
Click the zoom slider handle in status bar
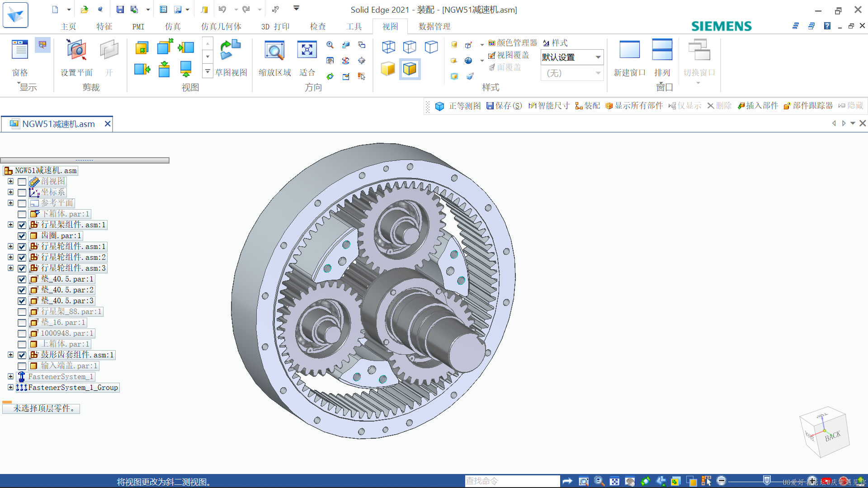767,480
